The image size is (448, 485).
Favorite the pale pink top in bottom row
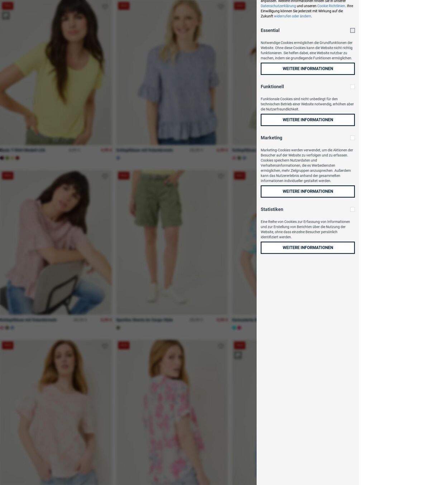tap(105, 346)
